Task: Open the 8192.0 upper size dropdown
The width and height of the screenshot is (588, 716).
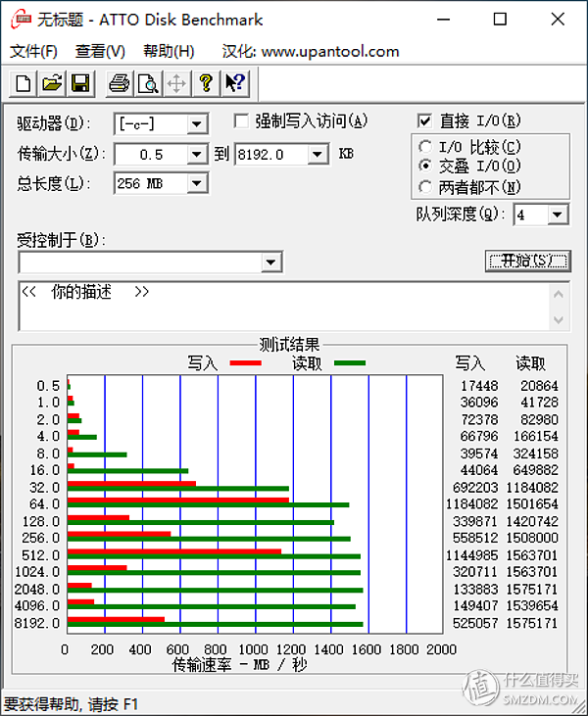Action: (318, 155)
